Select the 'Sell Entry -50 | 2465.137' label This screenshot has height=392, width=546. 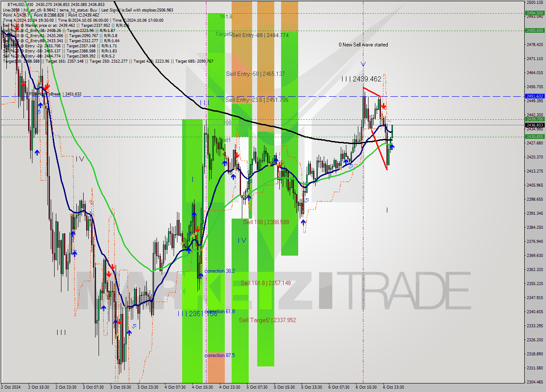256,74
